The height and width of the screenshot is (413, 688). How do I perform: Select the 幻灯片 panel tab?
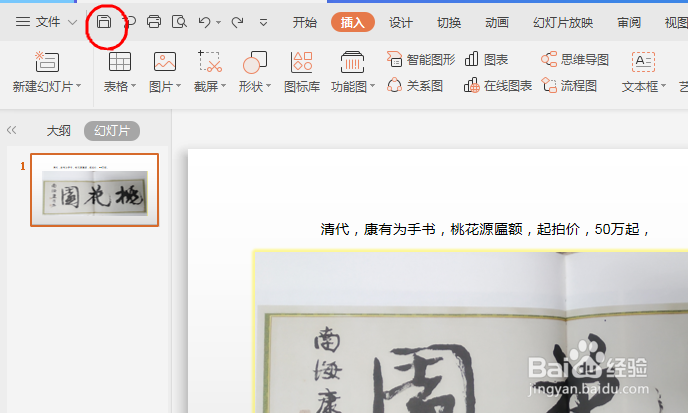tap(112, 131)
